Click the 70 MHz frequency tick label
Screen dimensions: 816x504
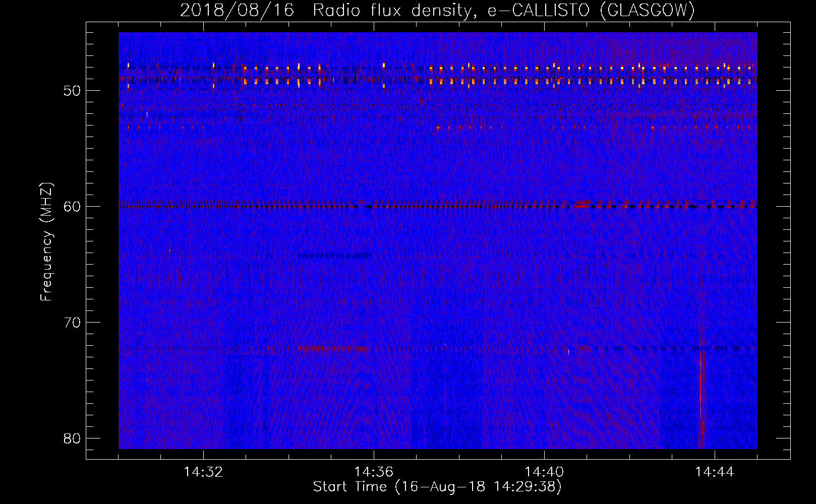pos(72,323)
